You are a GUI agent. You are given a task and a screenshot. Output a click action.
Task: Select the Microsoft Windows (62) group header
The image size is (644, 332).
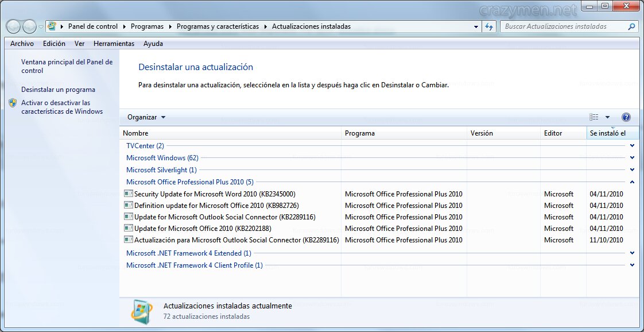click(x=162, y=158)
